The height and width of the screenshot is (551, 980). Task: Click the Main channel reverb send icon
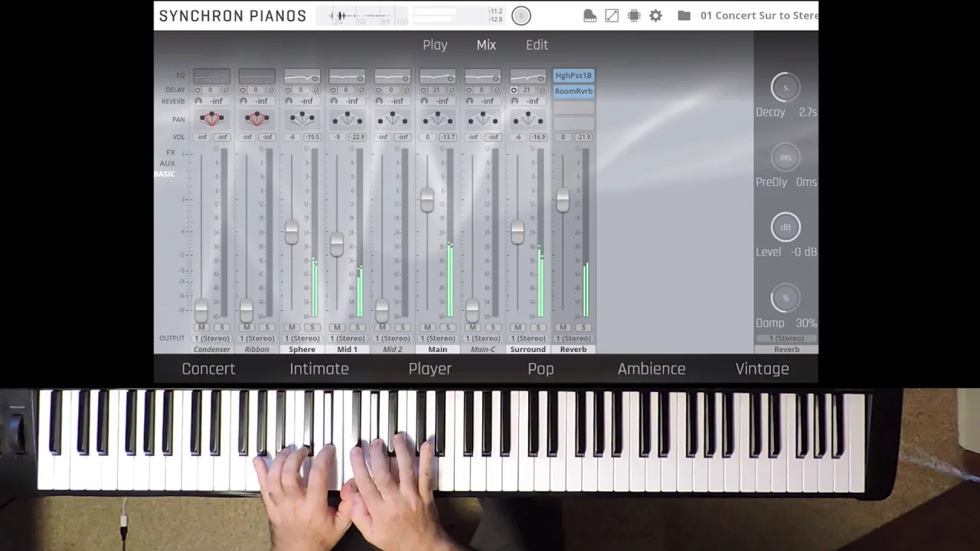tap(424, 101)
